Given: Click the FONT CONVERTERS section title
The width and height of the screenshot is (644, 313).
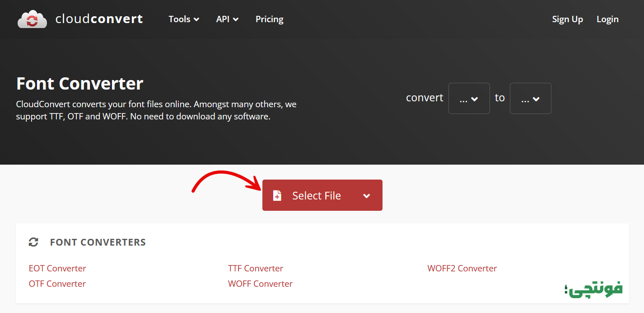Looking at the screenshot, I should pos(98,242).
